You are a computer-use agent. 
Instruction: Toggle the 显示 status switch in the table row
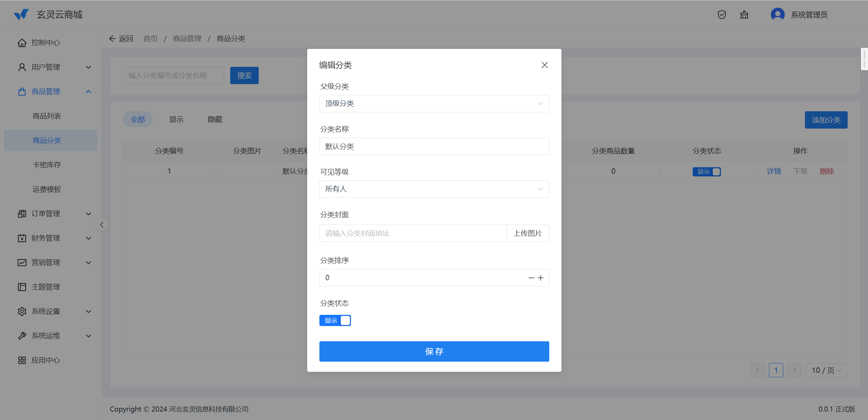(707, 172)
